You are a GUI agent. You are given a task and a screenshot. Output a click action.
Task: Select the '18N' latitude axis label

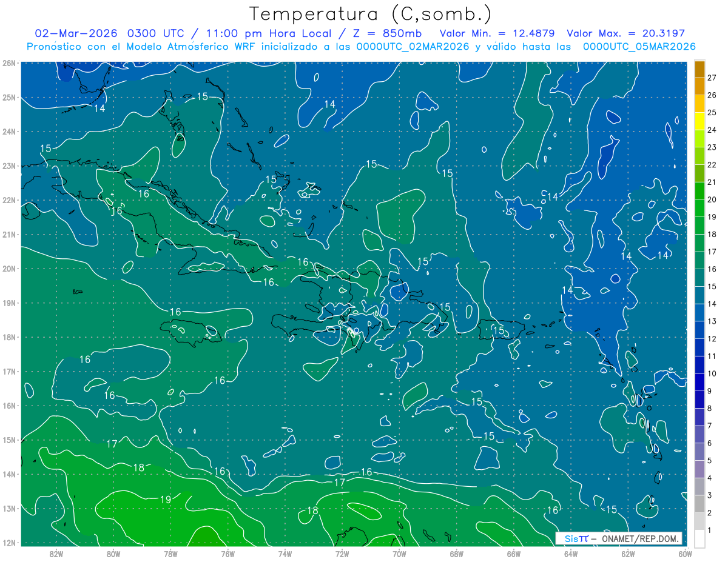[8, 337]
